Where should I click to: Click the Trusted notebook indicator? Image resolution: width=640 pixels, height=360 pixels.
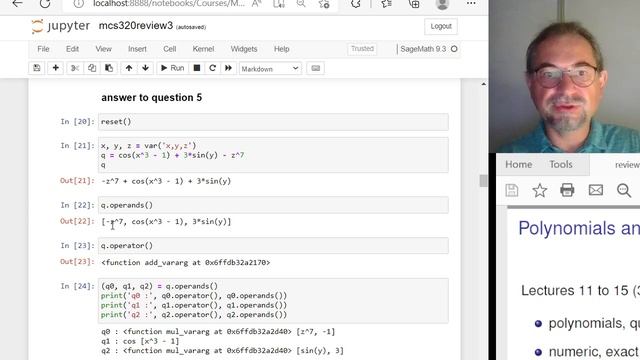point(362,49)
